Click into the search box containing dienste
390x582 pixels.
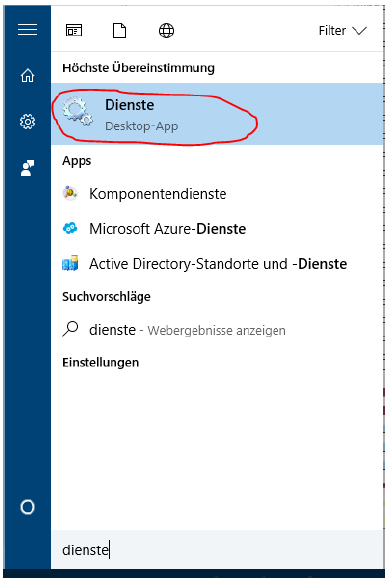coord(217,550)
